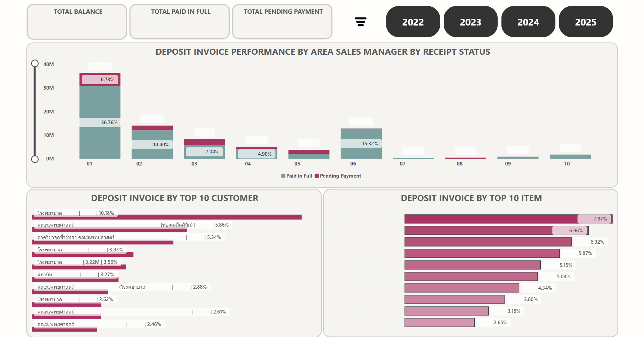Click the x-axis label 10
This screenshot has width=644, height=337.
tap(567, 164)
